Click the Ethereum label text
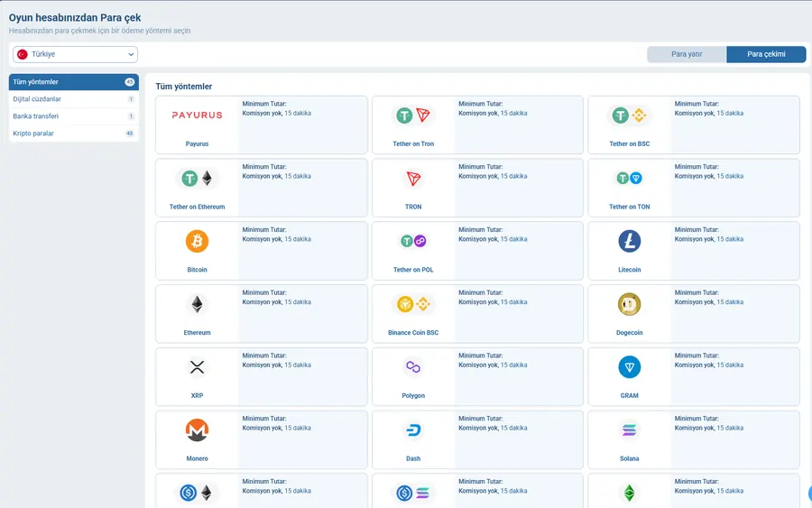The height and width of the screenshot is (508, 812). click(x=197, y=332)
